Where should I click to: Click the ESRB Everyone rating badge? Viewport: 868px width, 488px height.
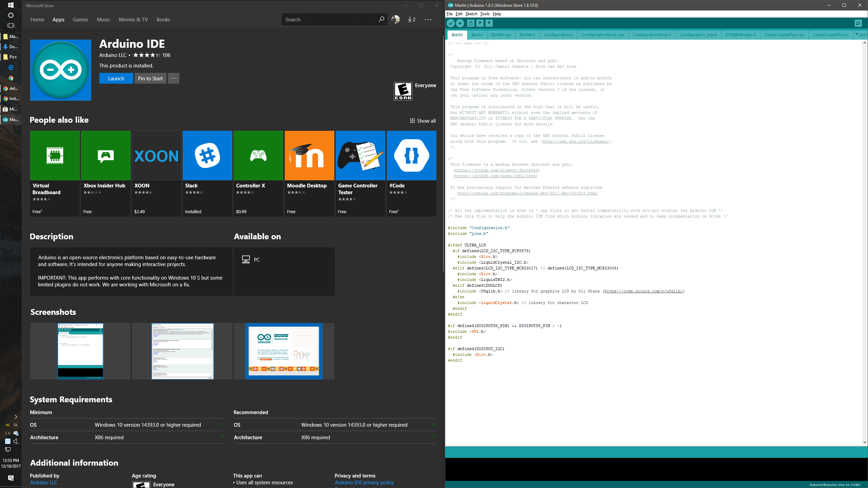[403, 91]
